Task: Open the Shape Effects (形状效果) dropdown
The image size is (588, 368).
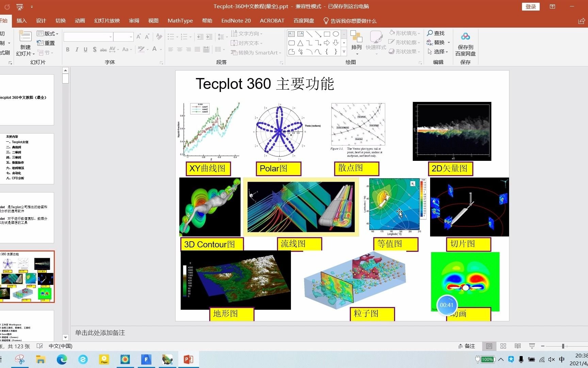Action: 404,51
